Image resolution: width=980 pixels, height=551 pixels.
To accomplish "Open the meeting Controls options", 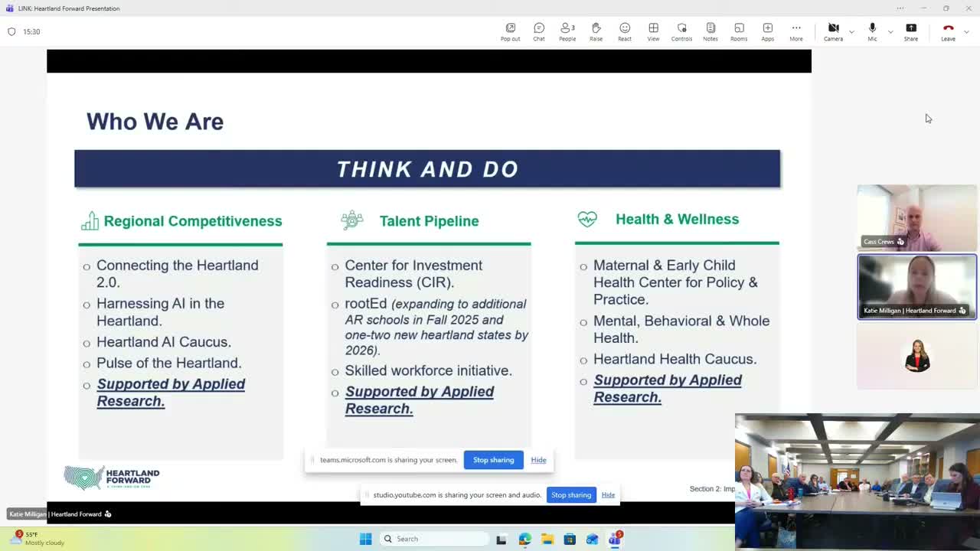I will point(681,31).
